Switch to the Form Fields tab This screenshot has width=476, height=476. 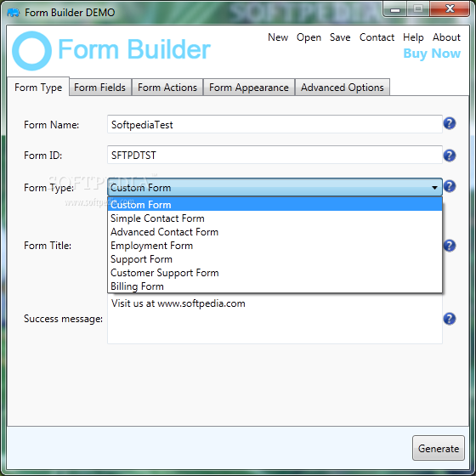100,88
